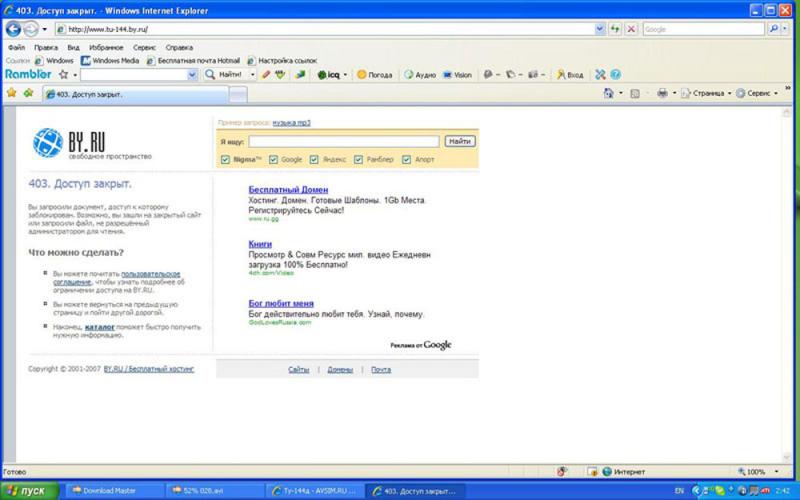800x500 pixels.
Task: Open the recent pages dropdown arrow near Forward
Action: 44,30
